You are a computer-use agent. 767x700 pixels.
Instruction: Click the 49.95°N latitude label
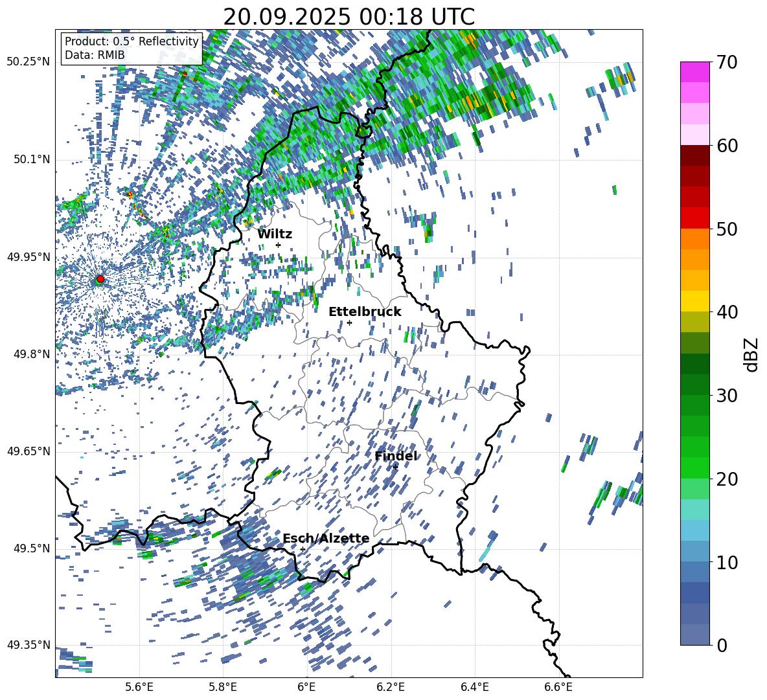(29, 256)
